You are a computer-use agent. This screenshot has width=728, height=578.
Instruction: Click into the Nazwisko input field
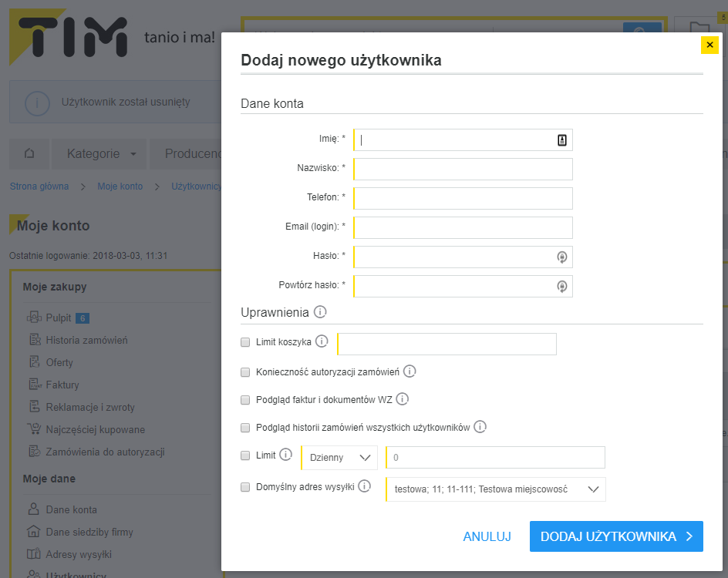pos(463,170)
